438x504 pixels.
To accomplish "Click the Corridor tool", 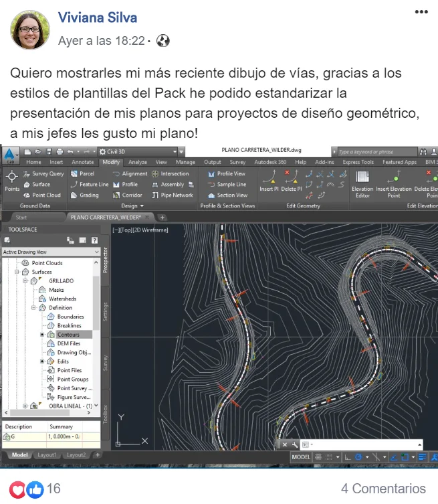I will click(128, 195).
